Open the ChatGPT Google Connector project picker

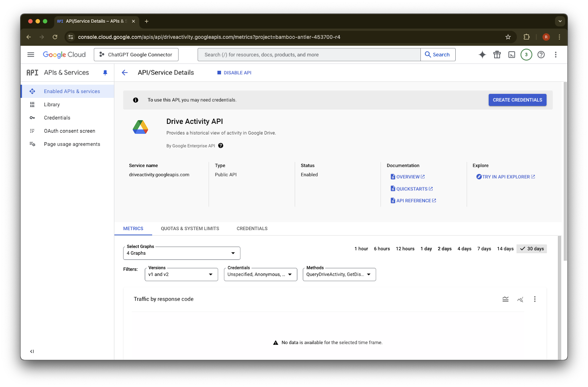[x=136, y=55]
